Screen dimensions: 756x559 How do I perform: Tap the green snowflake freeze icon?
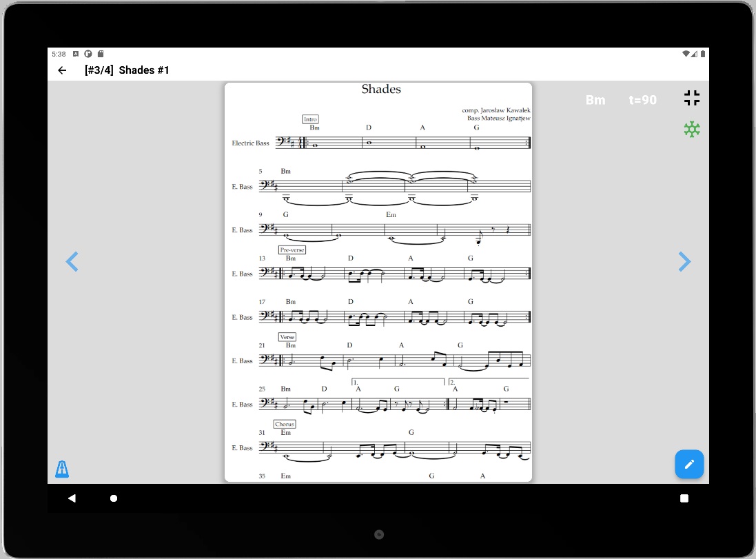(692, 130)
